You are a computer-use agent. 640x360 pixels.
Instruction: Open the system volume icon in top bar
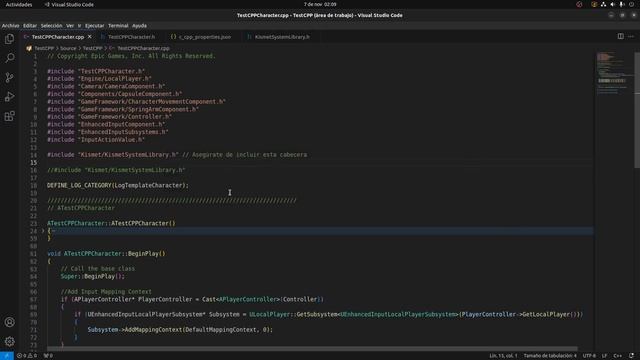click(x=613, y=4)
